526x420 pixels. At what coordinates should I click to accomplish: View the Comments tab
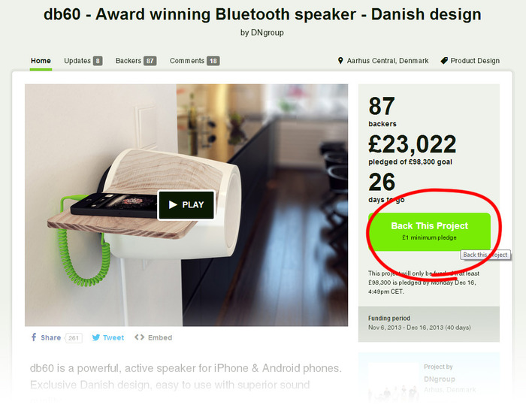click(195, 61)
